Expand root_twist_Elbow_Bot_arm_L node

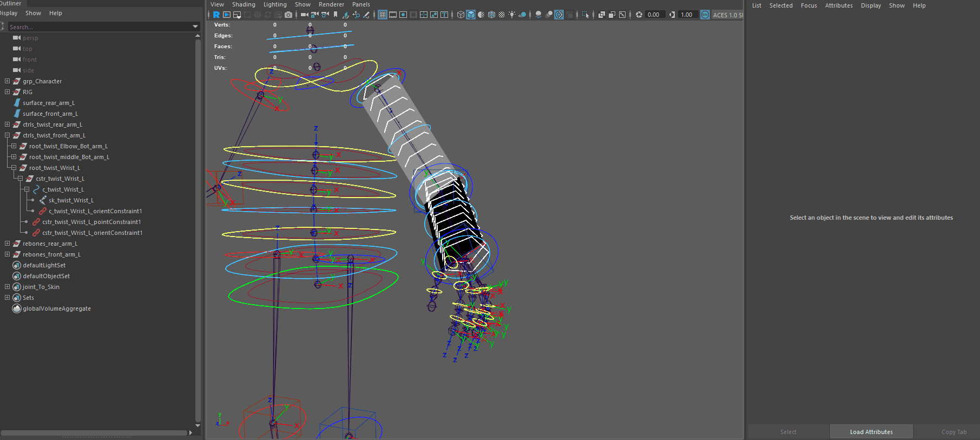click(x=14, y=146)
